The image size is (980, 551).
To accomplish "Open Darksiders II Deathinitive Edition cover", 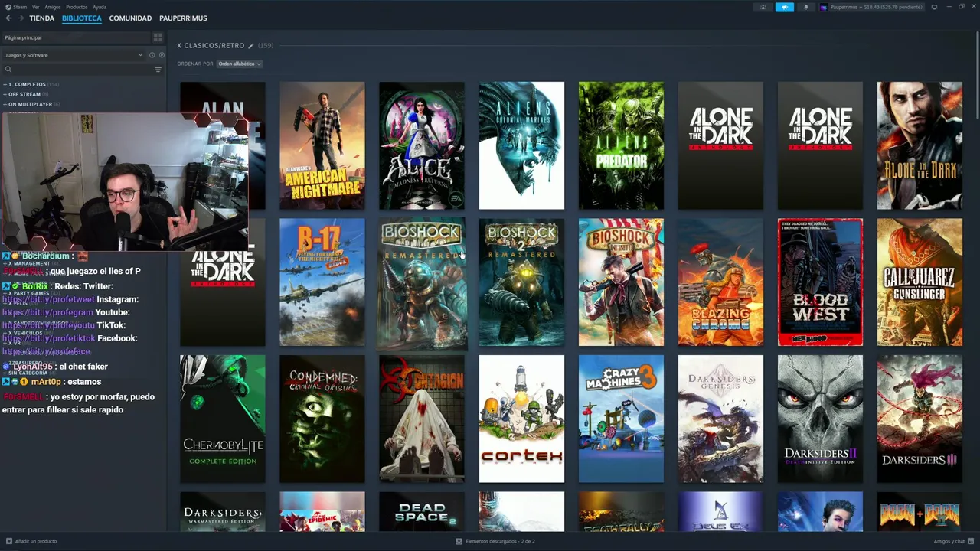I will coord(820,419).
